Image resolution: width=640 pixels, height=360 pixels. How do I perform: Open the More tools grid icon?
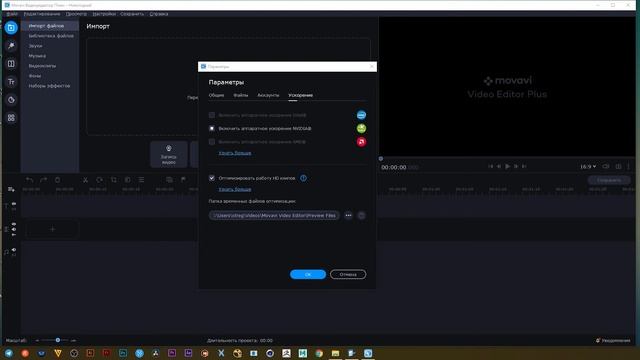pyautogui.click(x=11, y=118)
